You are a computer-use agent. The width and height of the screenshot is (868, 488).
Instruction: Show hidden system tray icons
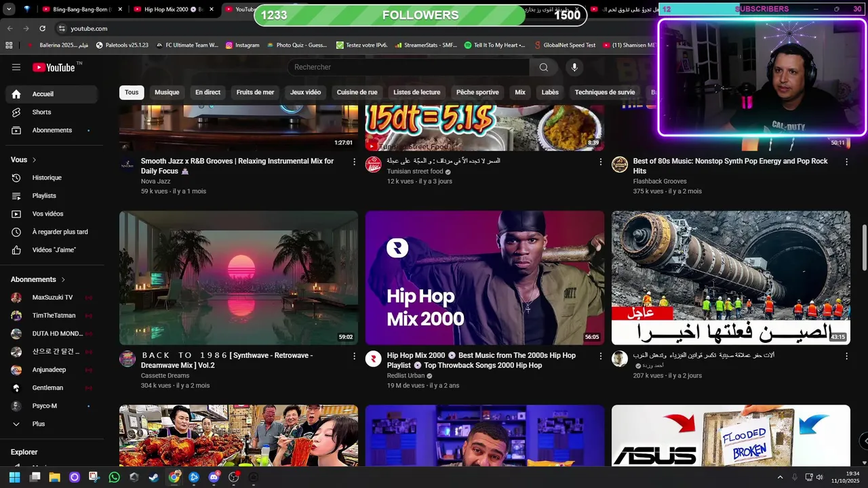pyautogui.click(x=780, y=477)
